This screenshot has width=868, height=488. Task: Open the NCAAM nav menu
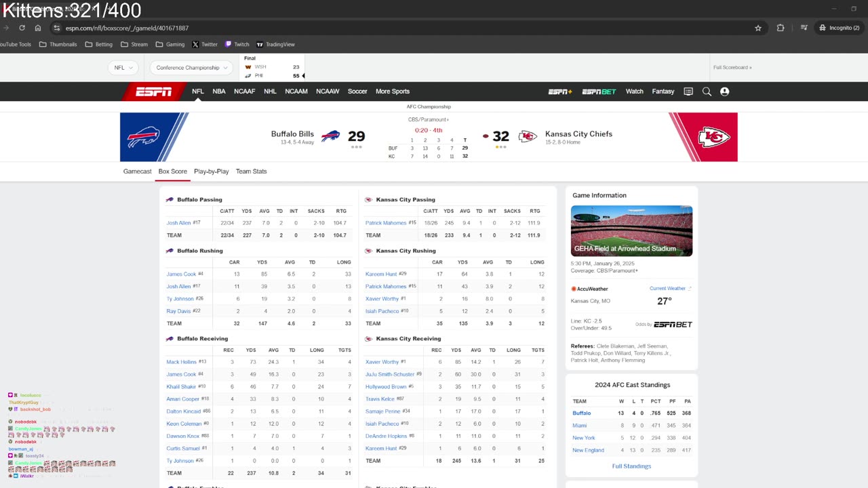[x=296, y=91]
